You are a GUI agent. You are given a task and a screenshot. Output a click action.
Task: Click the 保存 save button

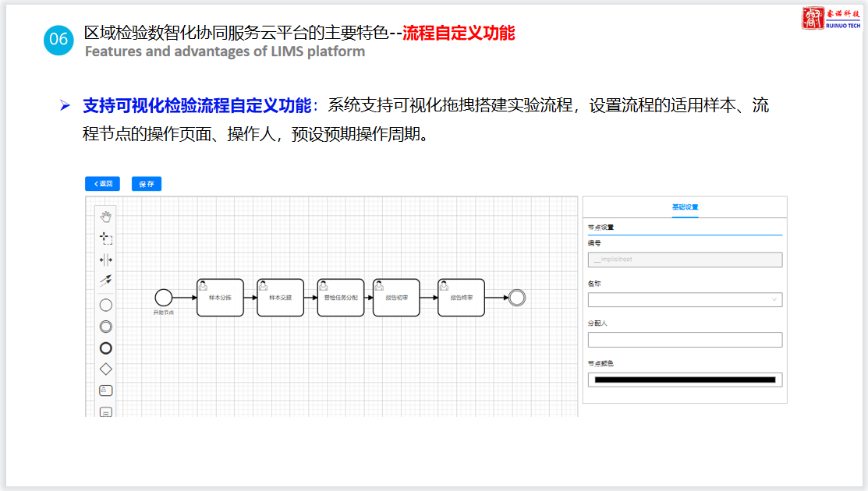(147, 184)
